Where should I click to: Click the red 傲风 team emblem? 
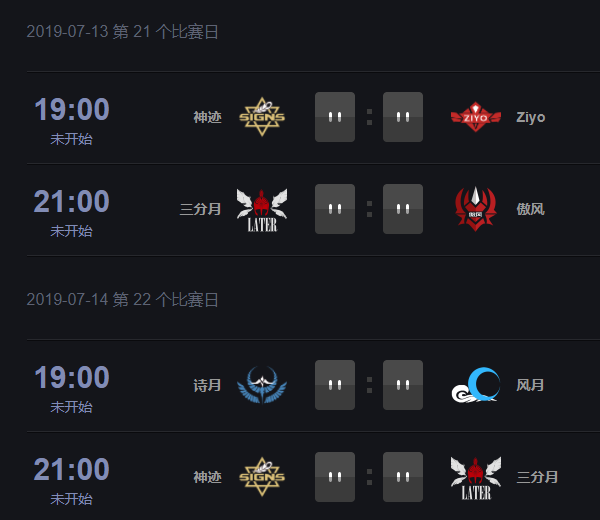(x=476, y=209)
